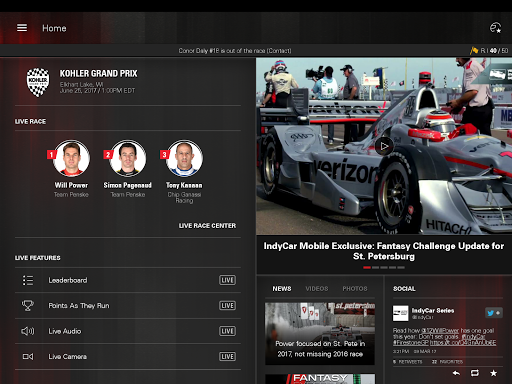
Task: Favorite the IndyCar tweet with star
Action: tap(494, 373)
